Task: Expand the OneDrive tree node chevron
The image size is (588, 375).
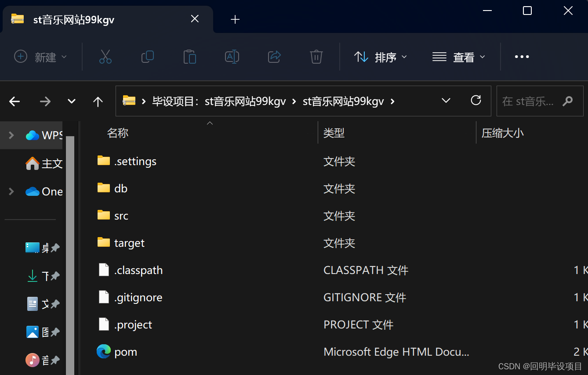Action: (11, 191)
